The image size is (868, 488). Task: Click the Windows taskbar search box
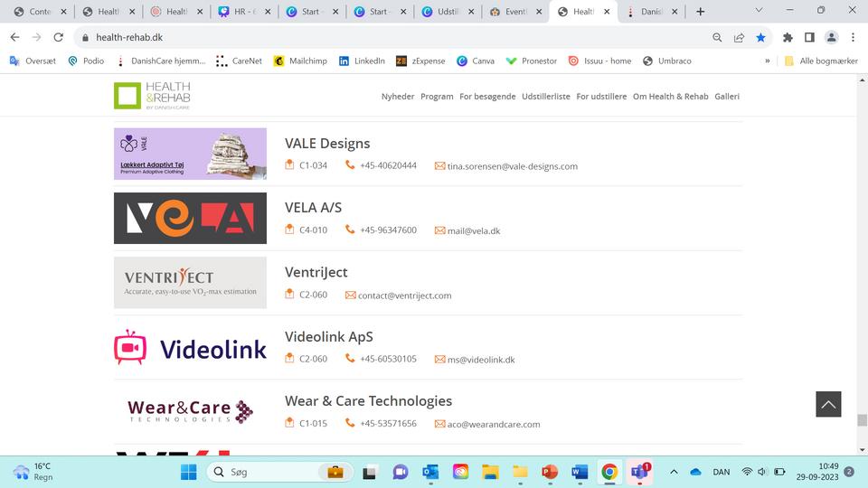click(280, 472)
